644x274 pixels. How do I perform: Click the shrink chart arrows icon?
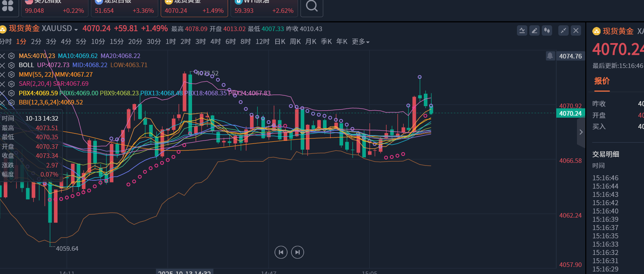click(x=563, y=30)
